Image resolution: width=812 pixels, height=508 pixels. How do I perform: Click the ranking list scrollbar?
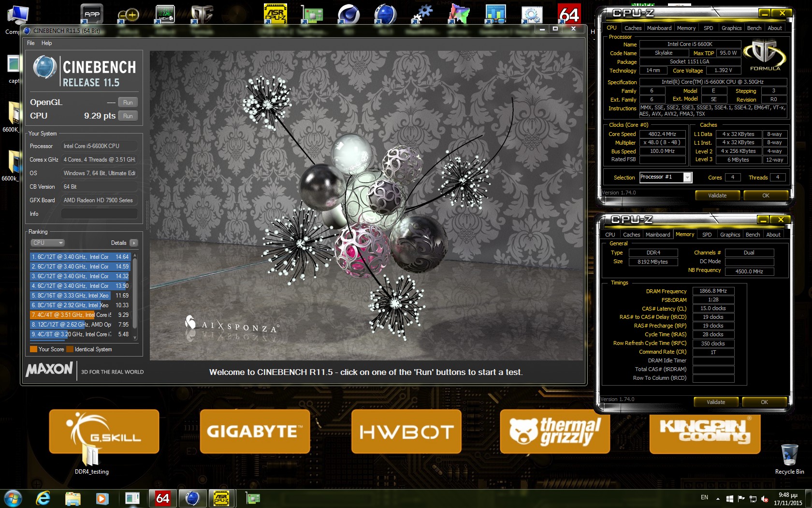pyautogui.click(x=135, y=295)
